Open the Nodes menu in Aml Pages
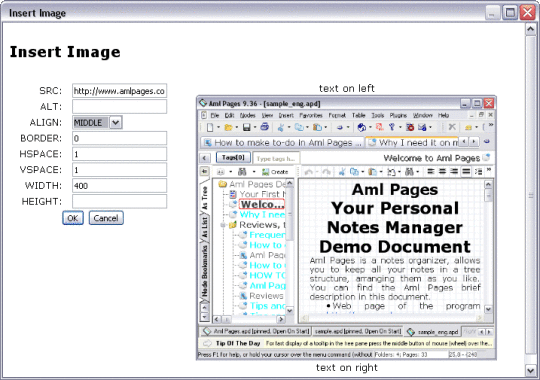Image resolution: width=540 pixels, height=380 pixels. pos(247,115)
